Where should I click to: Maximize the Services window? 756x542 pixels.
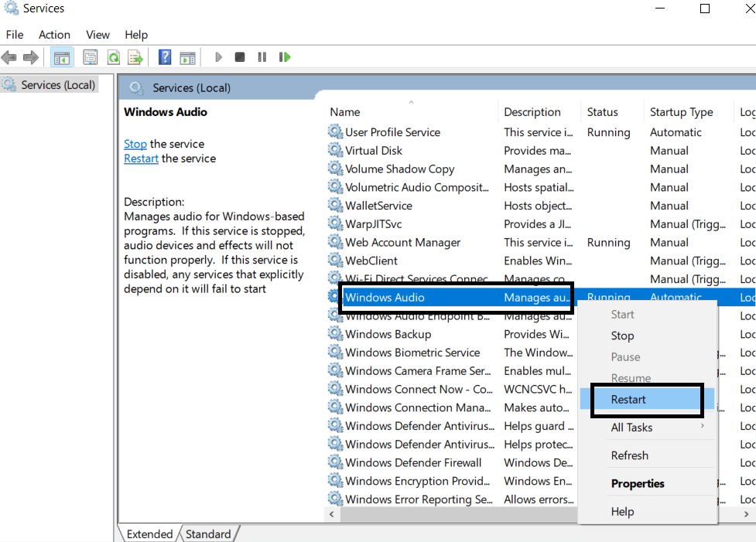pos(704,9)
